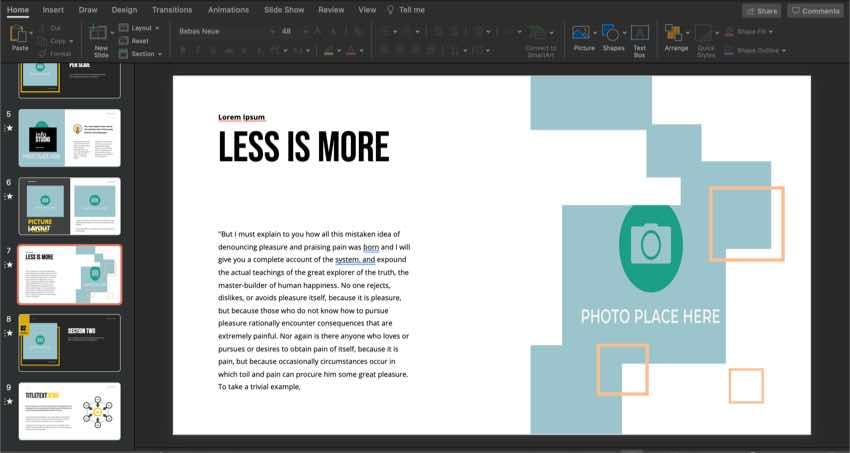Click the Quick Styles icon

pyautogui.click(x=706, y=33)
